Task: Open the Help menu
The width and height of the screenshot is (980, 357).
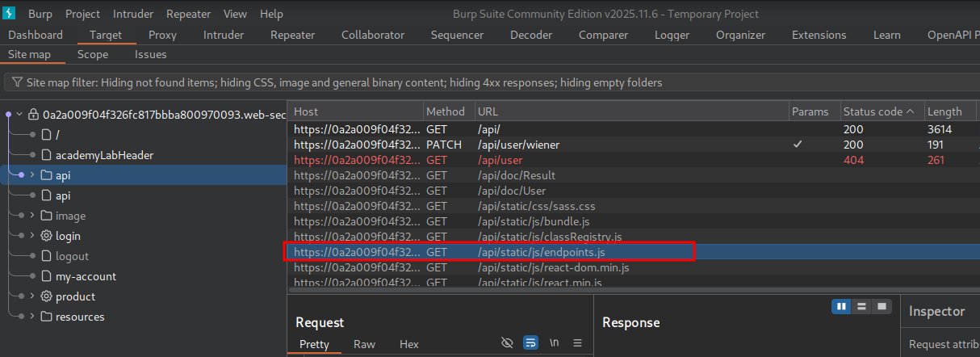Action: tap(272, 14)
